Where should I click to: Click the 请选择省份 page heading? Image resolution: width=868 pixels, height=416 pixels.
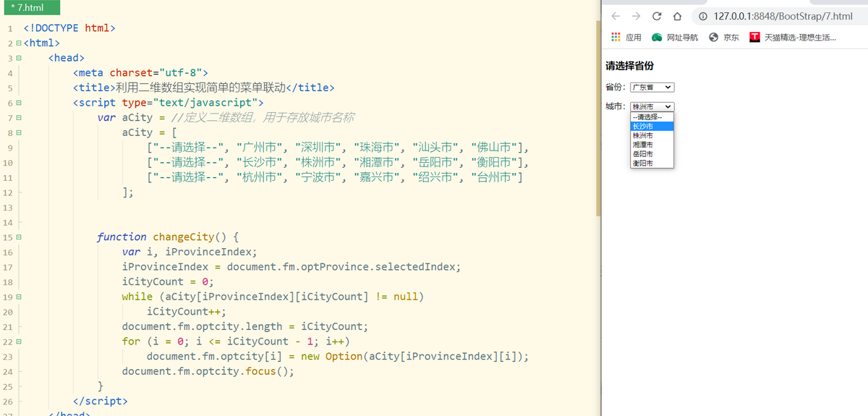click(x=629, y=66)
